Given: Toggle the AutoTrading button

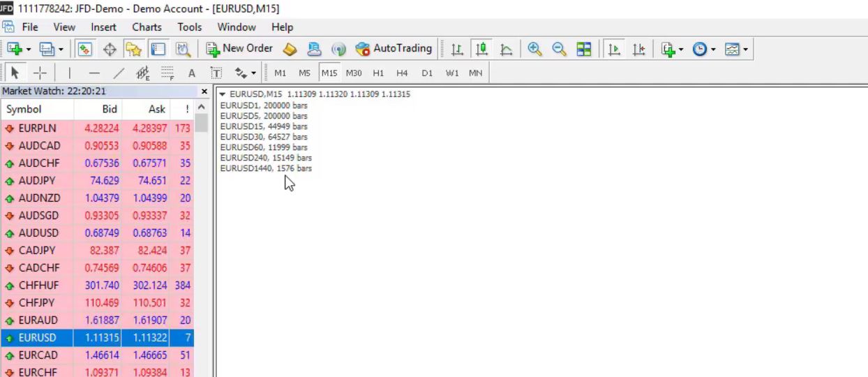Looking at the screenshot, I should 394,49.
